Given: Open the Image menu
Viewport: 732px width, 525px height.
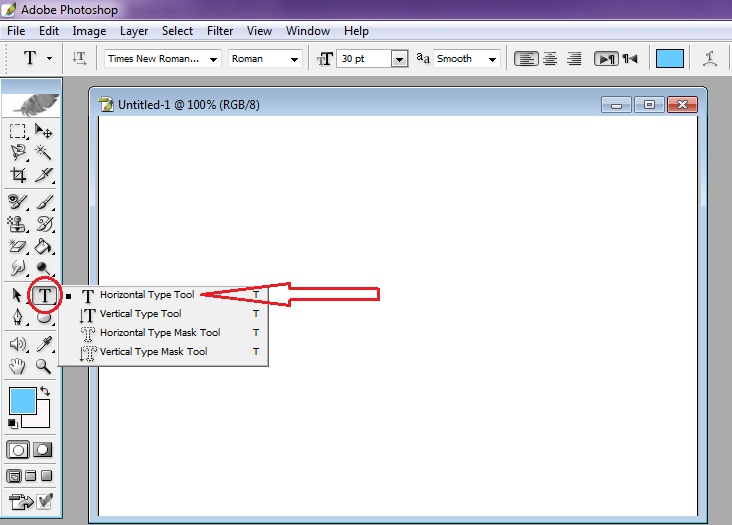Looking at the screenshot, I should tap(89, 31).
